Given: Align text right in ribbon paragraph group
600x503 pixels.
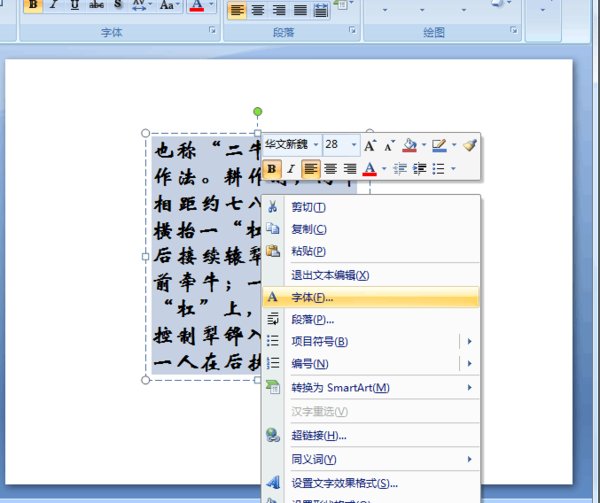Looking at the screenshot, I should (x=279, y=10).
